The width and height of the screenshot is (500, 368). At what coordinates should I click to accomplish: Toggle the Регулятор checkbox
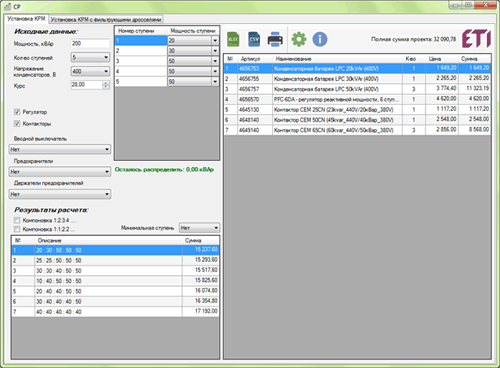click(17, 112)
